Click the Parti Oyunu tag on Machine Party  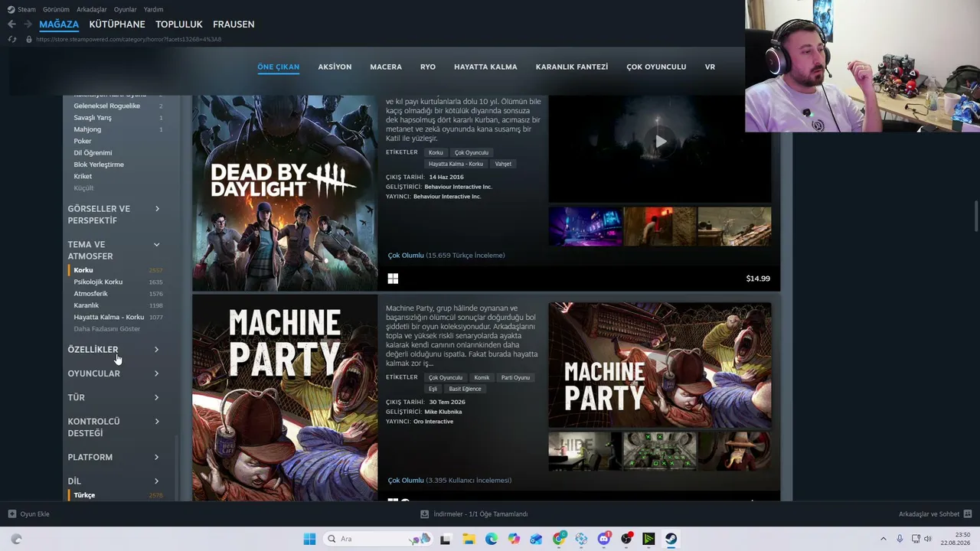[515, 378]
